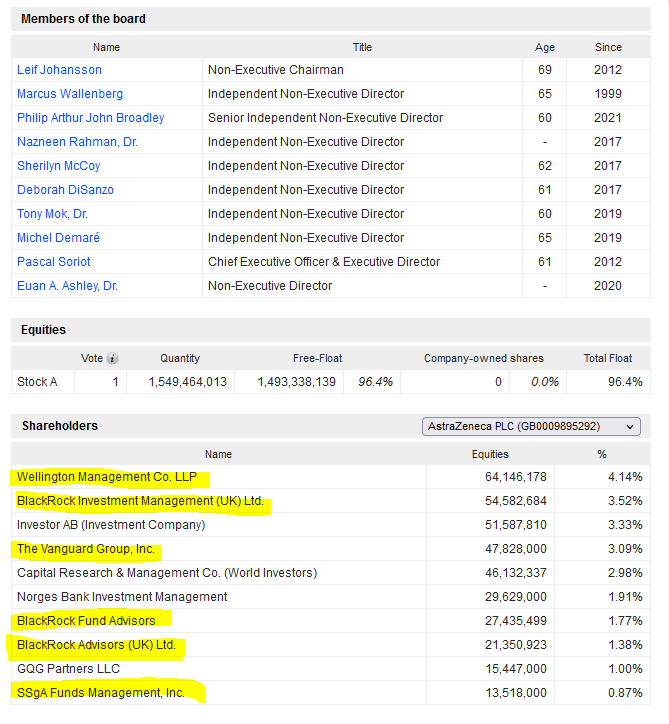Open Nazneen Rahman, Dr. link
This screenshot has width=669, height=724.
tap(77, 142)
